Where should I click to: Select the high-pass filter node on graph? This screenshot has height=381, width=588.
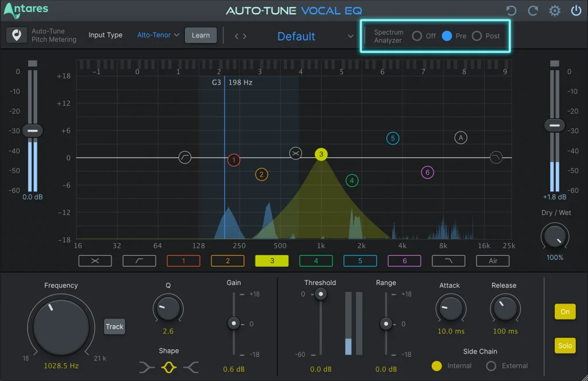184,157
